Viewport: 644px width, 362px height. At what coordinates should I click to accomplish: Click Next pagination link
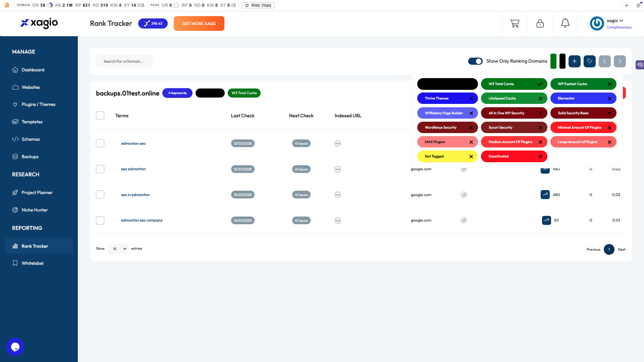(622, 249)
